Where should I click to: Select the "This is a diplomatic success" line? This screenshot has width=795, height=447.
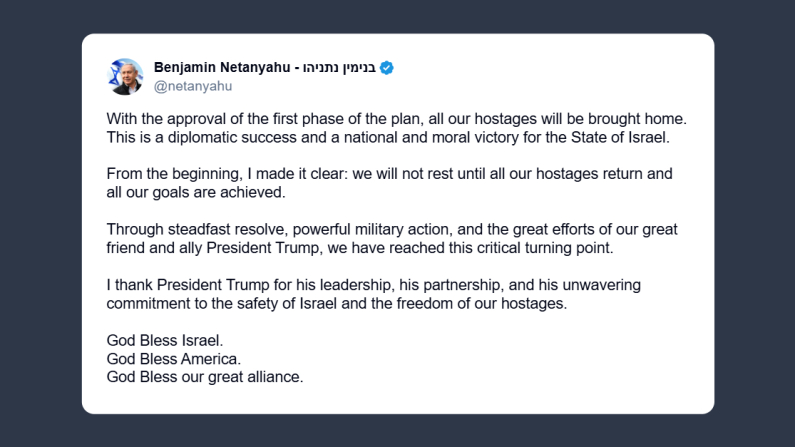[386, 136]
